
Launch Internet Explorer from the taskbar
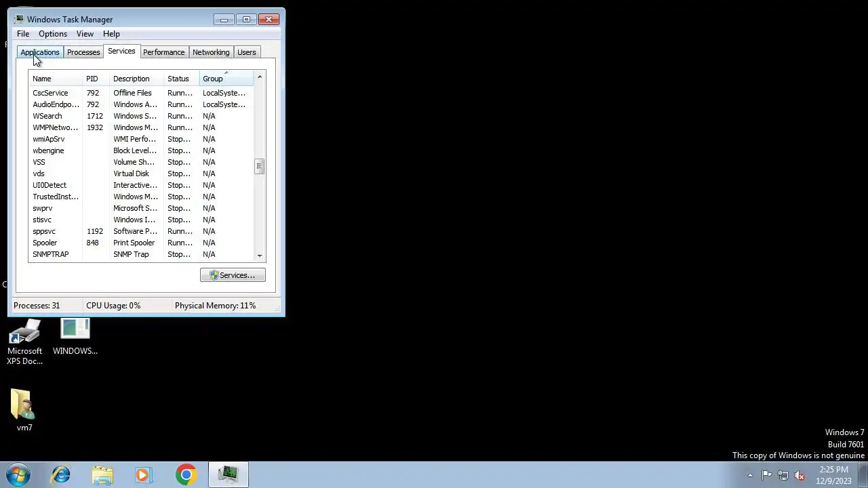pos(61,474)
